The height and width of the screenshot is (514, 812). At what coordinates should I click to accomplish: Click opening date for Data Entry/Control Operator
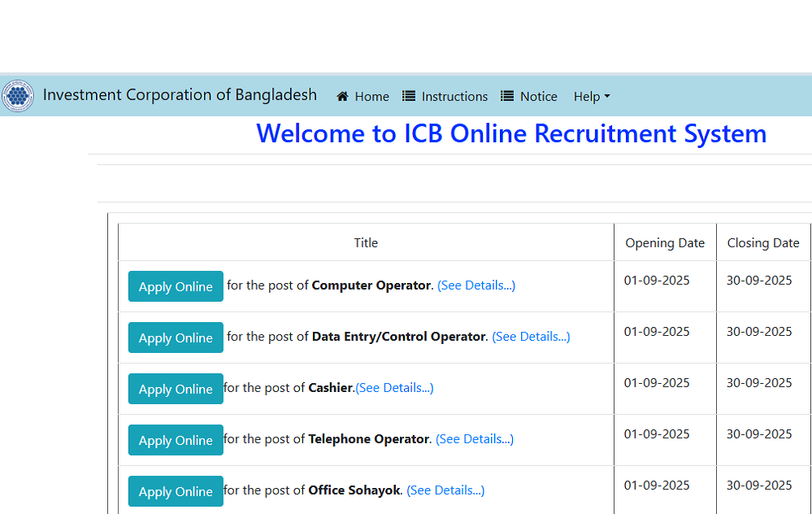coord(657,332)
